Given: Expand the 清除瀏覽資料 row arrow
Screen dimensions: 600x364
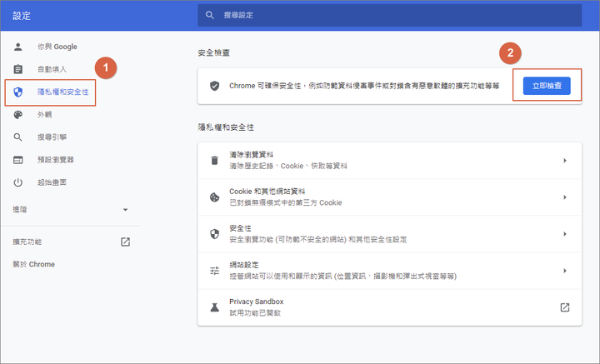Looking at the screenshot, I should point(564,160).
